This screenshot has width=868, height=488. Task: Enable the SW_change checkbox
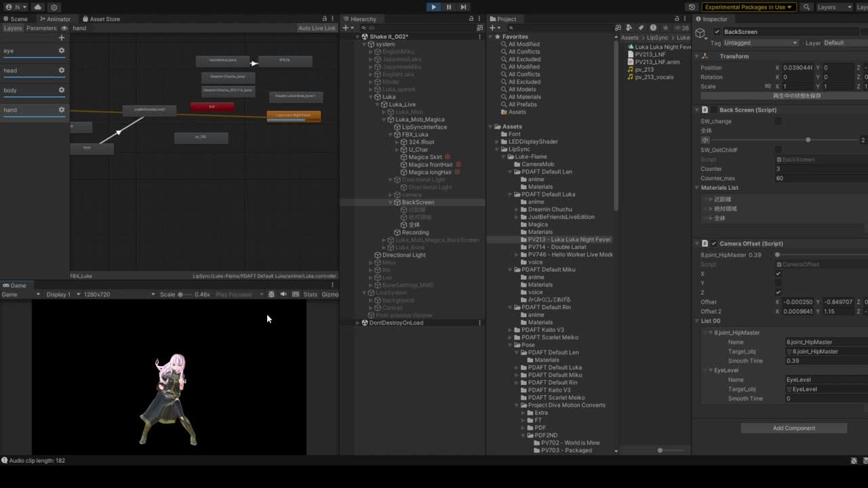point(778,121)
